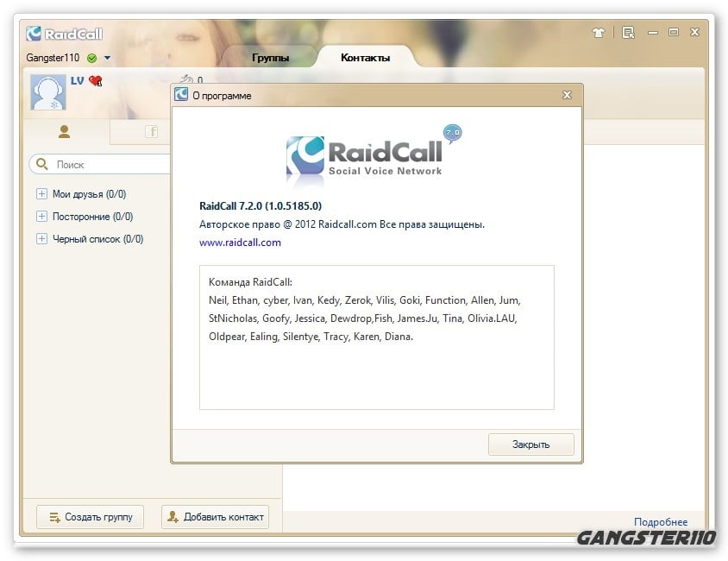The image size is (728, 561).
Task: Click the Добавить контакт button
Action: (x=216, y=517)
